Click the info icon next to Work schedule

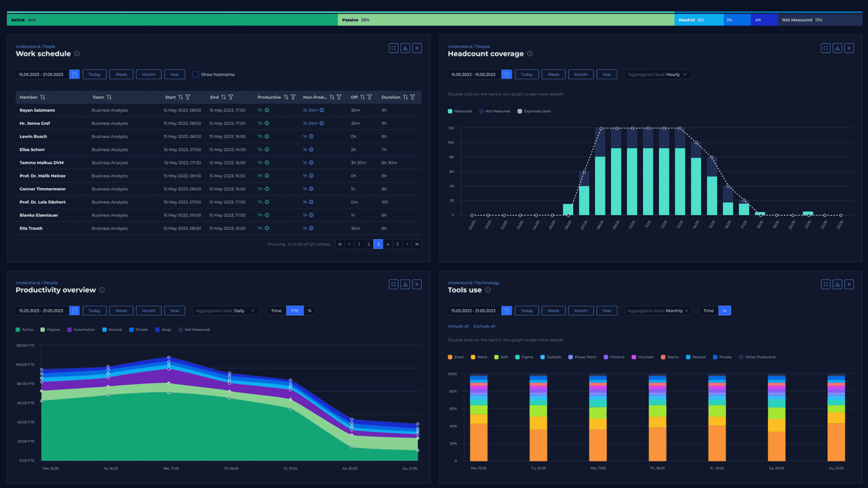point(78,54)
